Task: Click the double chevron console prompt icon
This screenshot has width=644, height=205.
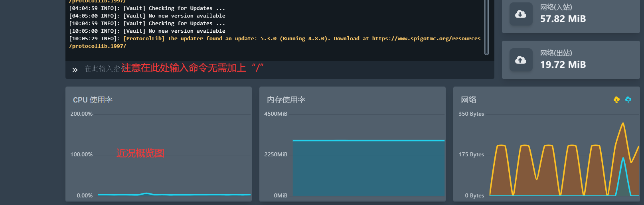Action: coord(75,70)
